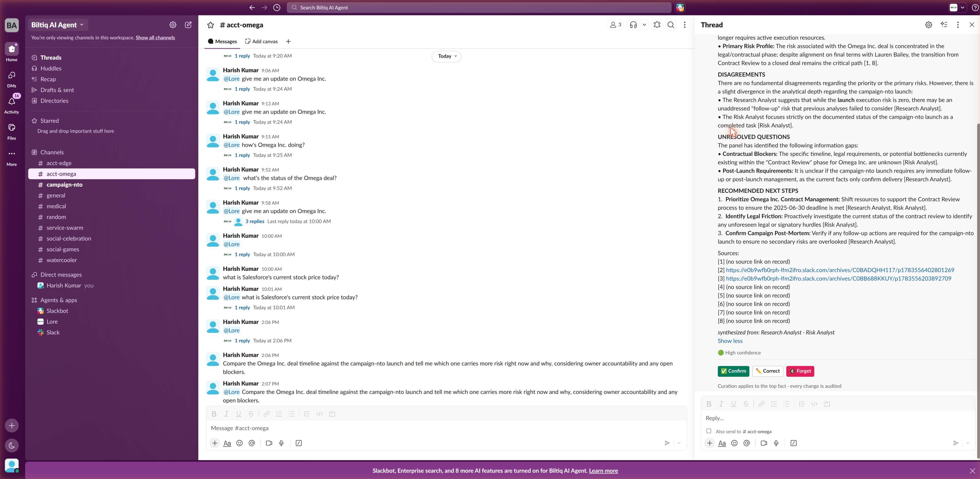
Task: Collapse the Direct messages section
Action: [61, 275]
